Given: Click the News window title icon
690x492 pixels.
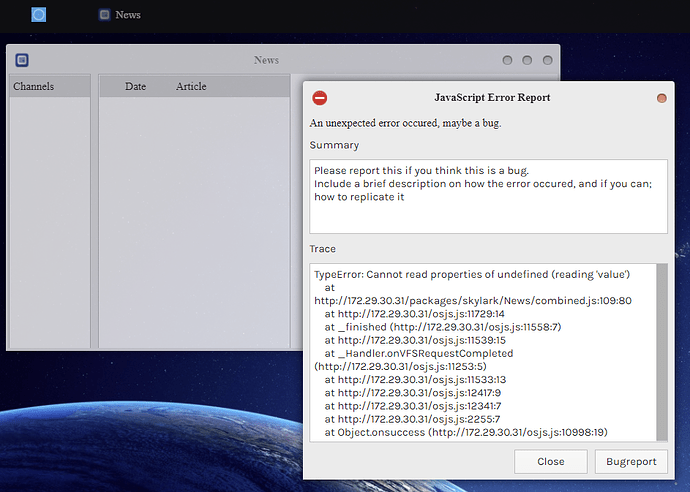Looking at the screenshot, I should pyautogui.click(x=22, y=60).
